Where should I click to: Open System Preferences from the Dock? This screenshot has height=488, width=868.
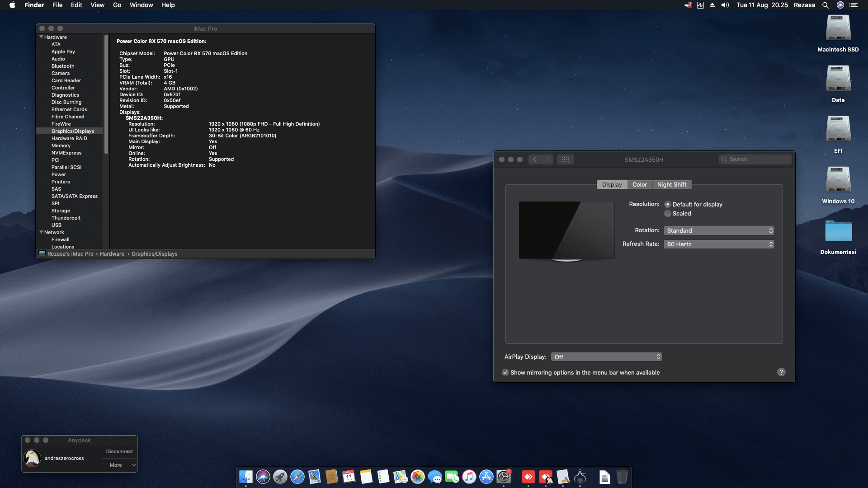point(504,477)
